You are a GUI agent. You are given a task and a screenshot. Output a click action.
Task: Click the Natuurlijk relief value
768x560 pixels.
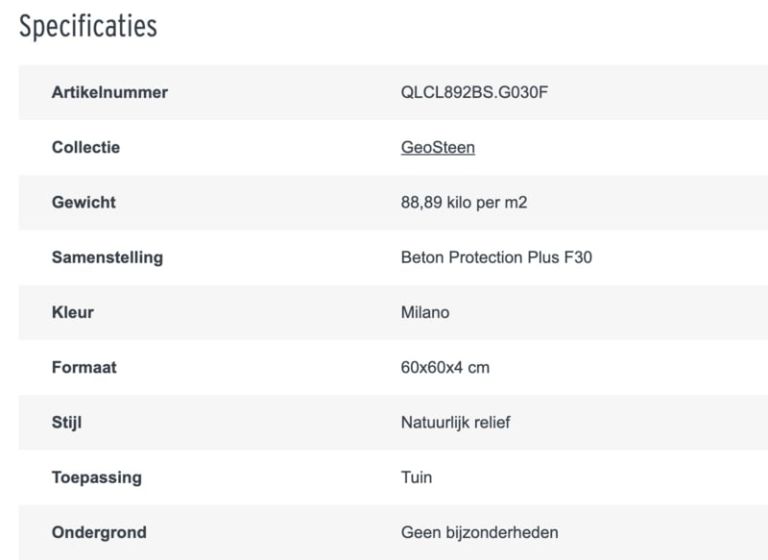coord(455,423)
